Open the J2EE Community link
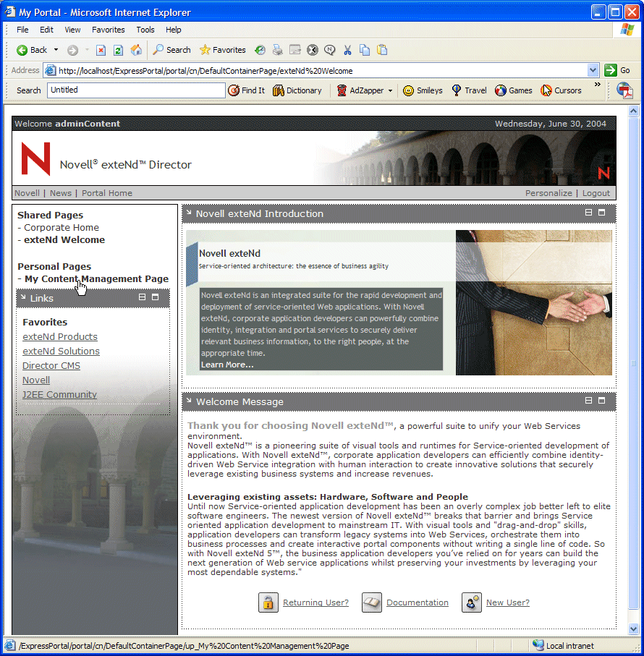Viewport: 644px width, 656px height. coord(59,394)
